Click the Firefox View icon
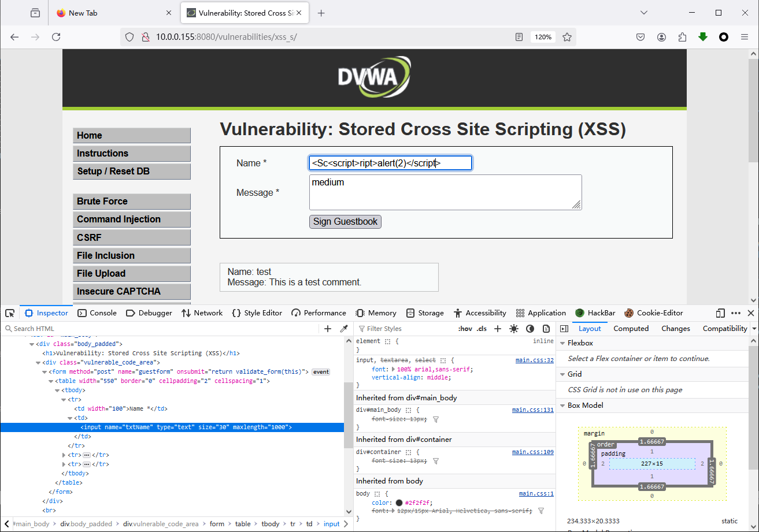Screen dimensions: 759x532 click(x=35, y=13)
